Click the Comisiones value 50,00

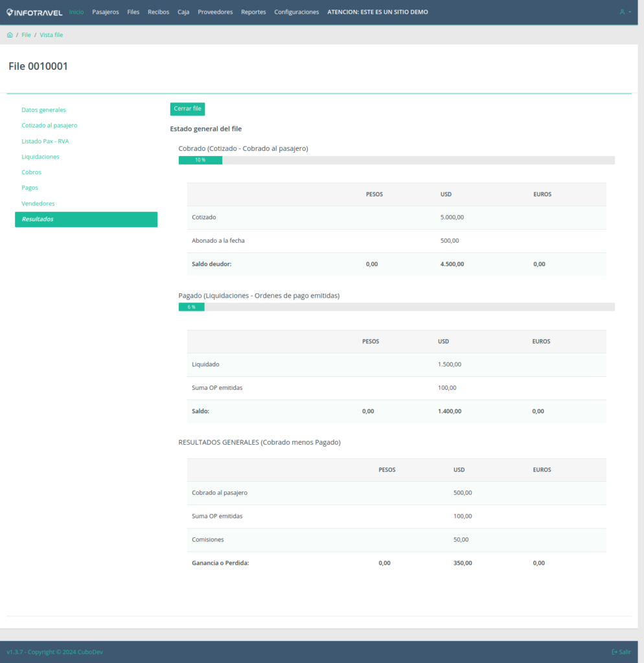pyautogui.click(x=461, y=540)
